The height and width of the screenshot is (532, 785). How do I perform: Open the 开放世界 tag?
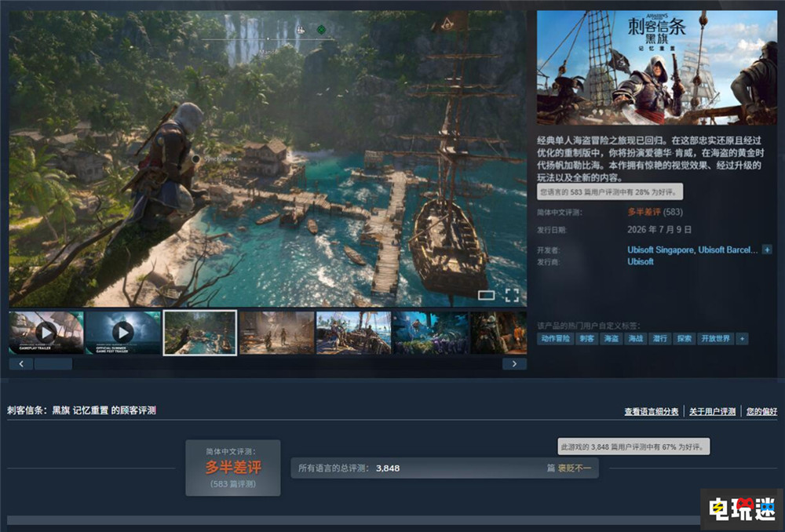click(716, 339)
